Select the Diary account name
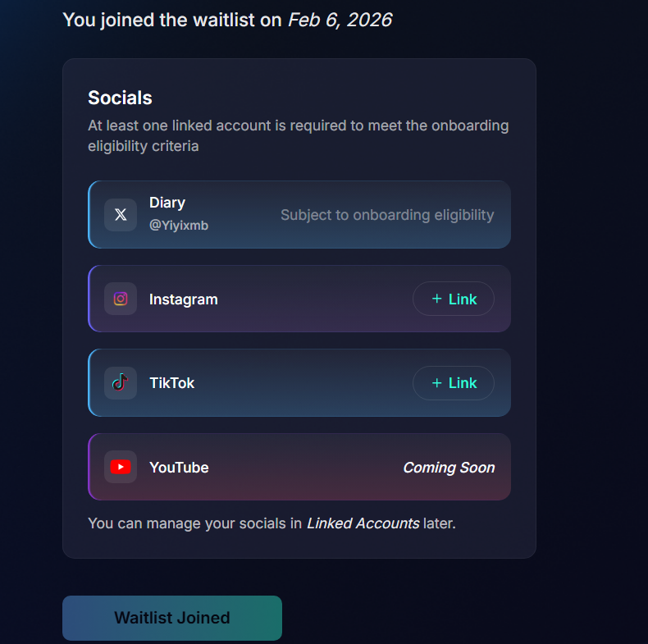The height and width of the screenshot is (644, 648). 167,203
